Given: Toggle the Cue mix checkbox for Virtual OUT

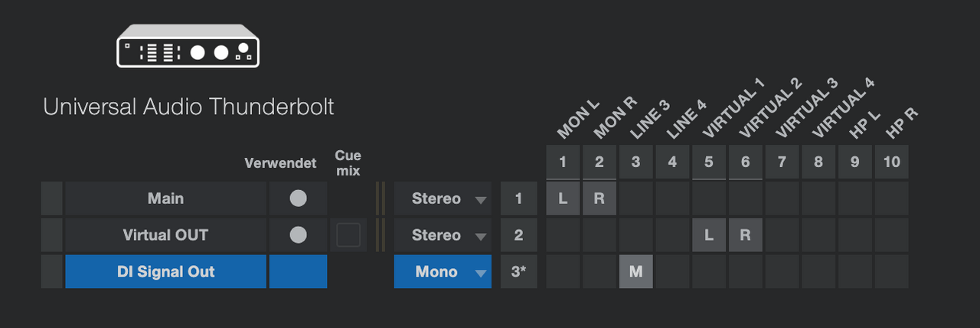Looking at the screenshot, I should pos(348,235).
